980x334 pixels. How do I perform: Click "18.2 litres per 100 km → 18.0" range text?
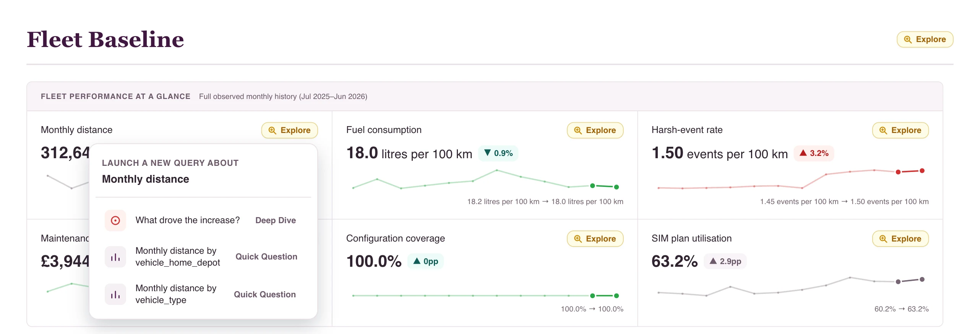coord(545,202)
